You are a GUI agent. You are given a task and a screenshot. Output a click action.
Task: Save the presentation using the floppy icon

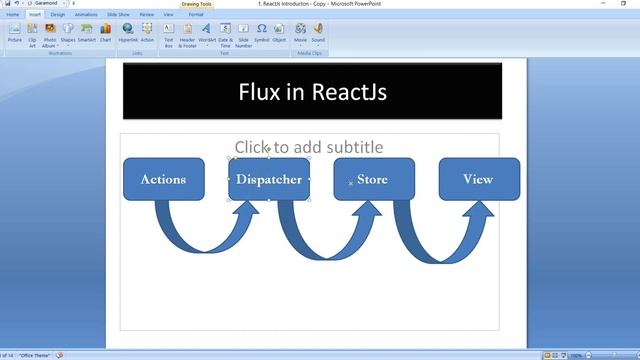7,3
